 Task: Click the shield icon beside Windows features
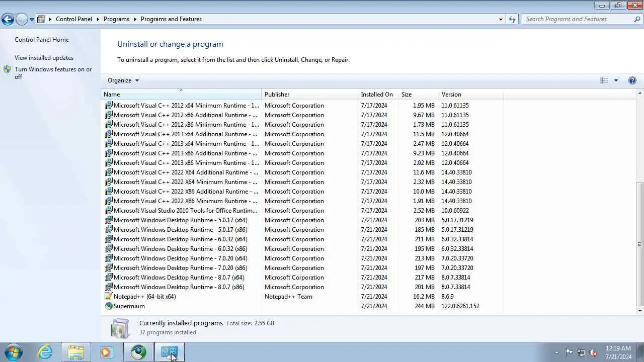pyautogui.click(x=7, y=69)
